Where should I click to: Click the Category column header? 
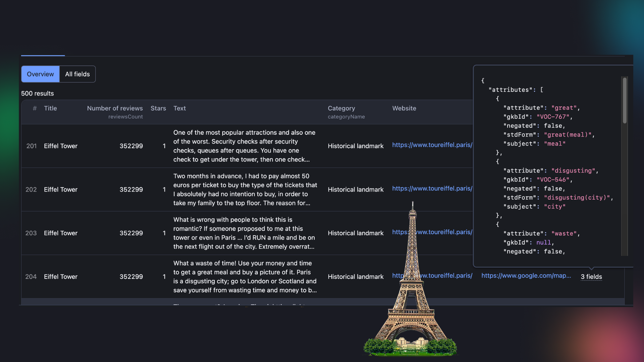(x=341, y=108)
